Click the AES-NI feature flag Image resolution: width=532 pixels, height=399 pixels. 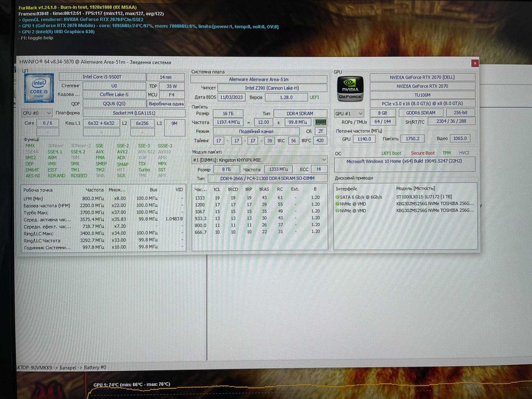point(33,176)
